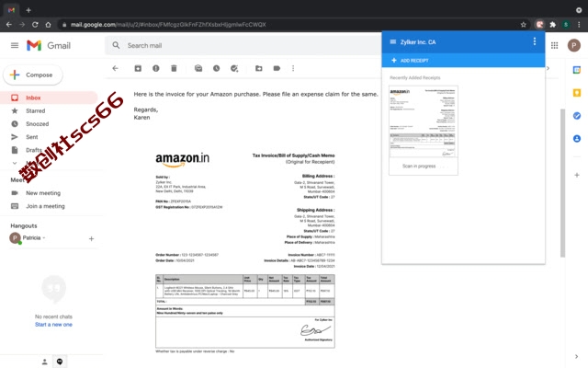Screen dimensions: 588x368
Task: Apply a label to email
Action: (277, 68)
